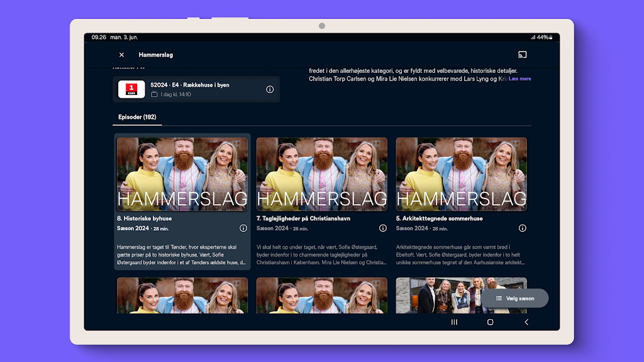
Task: Open thumbnail for Historiske byhuse episode
Action: coord(182,174)
